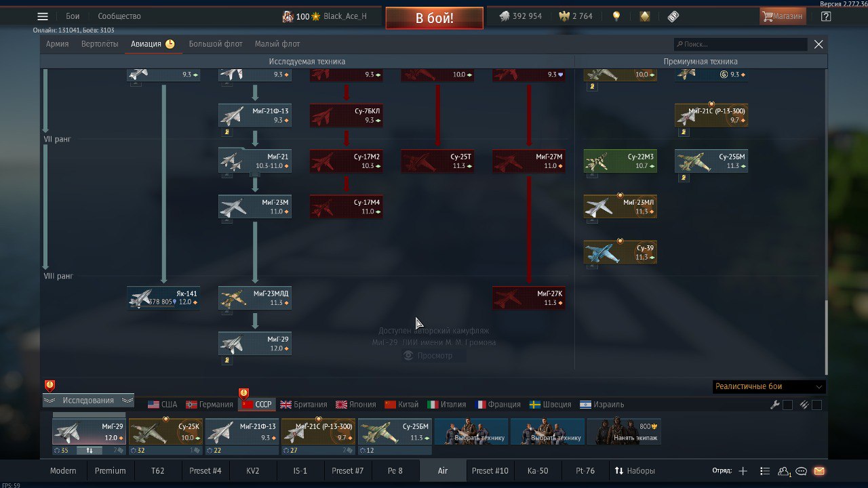Select the Су-17М2 aircraft card
Viewport: 868px width, 488px height.
347,161
